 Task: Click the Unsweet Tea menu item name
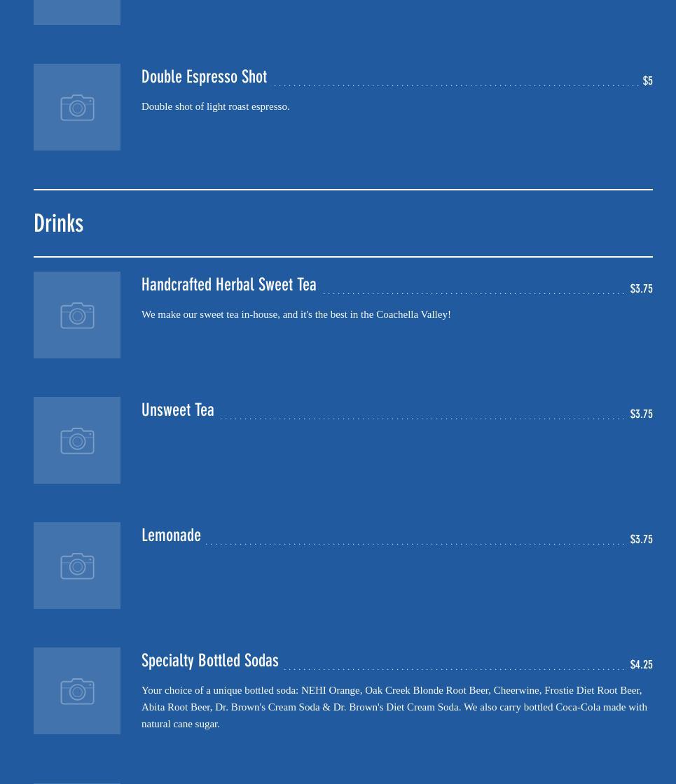[x=177, y=410]
